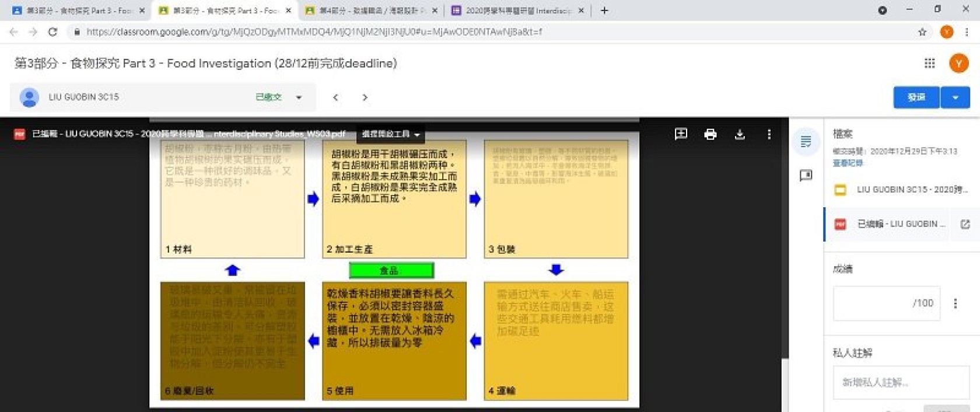Expand the student selector dropdown
Screen dimensions: 980x412
pos(299,97)
